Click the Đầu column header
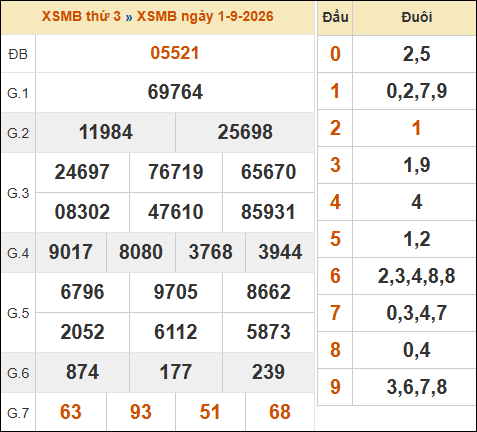Image resolution: width=477 pixels, height=432 pixels. 335,17
